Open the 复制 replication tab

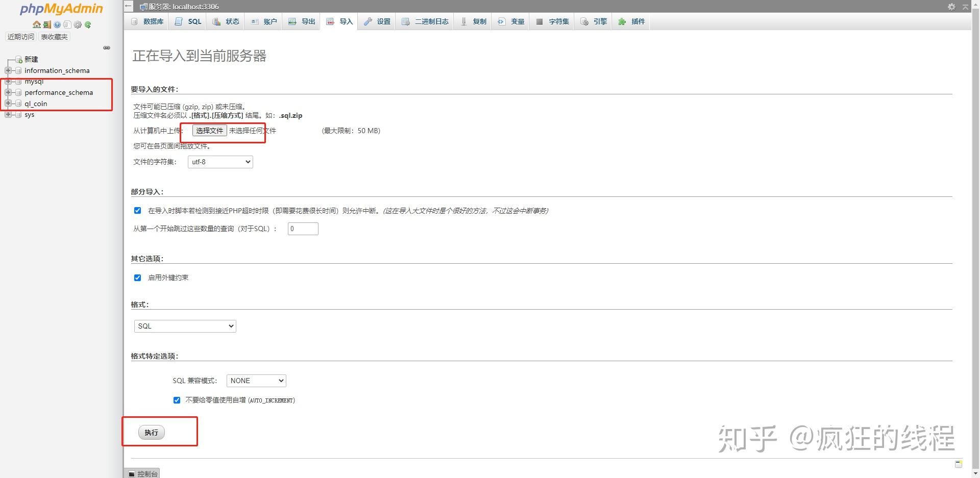click(473, 21)
